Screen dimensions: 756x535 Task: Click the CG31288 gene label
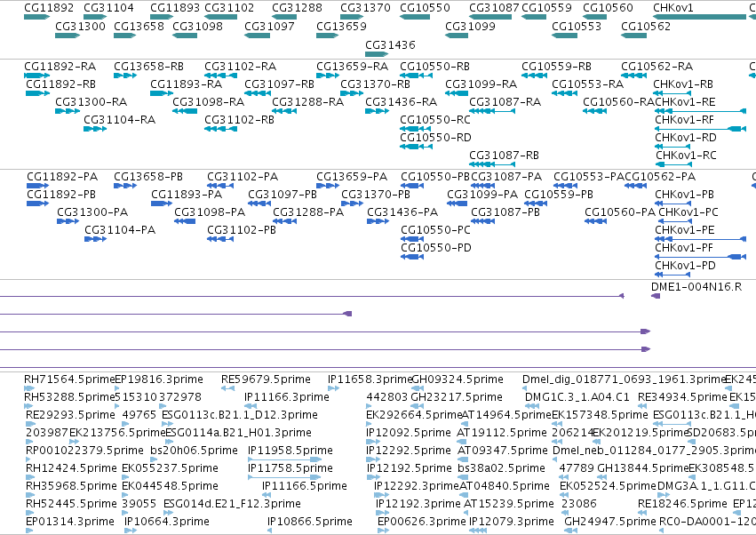click(297, 8)
